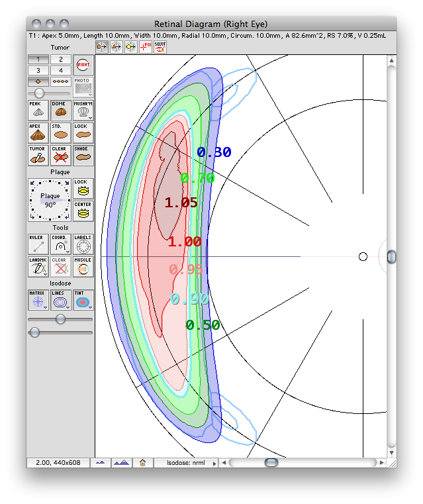Click the vertical scrollbar up arrow
Screen dimensions: 423x504
(x=391, y=60)
